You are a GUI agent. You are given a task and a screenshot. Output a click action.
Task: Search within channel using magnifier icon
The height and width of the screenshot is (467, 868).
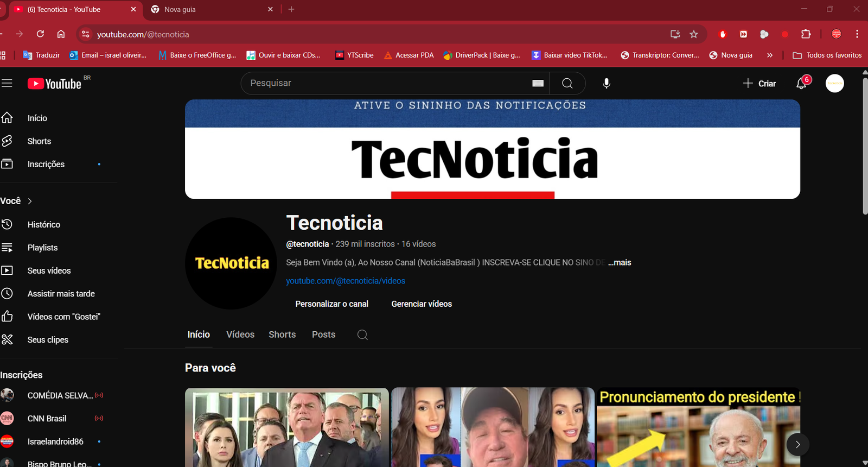[362, 335]
